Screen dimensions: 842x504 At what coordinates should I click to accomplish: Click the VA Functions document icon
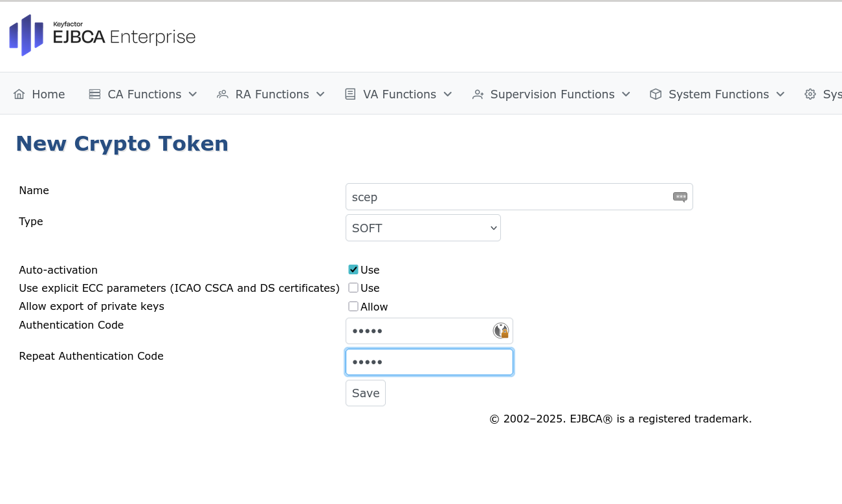[x=350, y=94]
